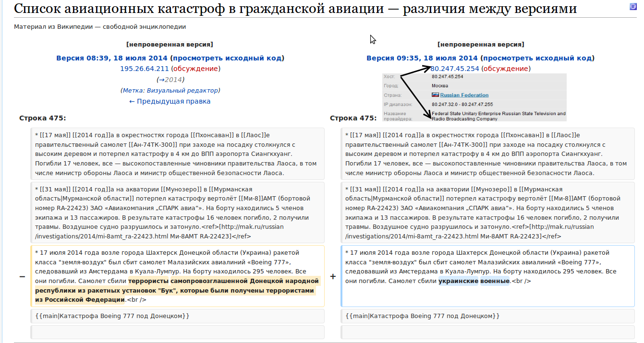The height and width of the screenshot is (343, 644).
Task: Open 'обсуждение' talk link for 195.26.64.211
Action: pos(195,69)
